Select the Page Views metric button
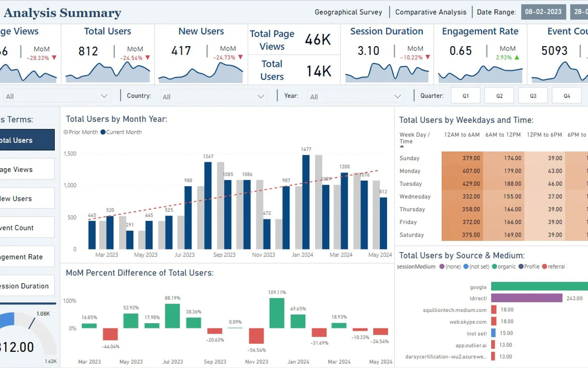Screen dimensions: 588x368 pyautogui.click(x=27, y=169)
